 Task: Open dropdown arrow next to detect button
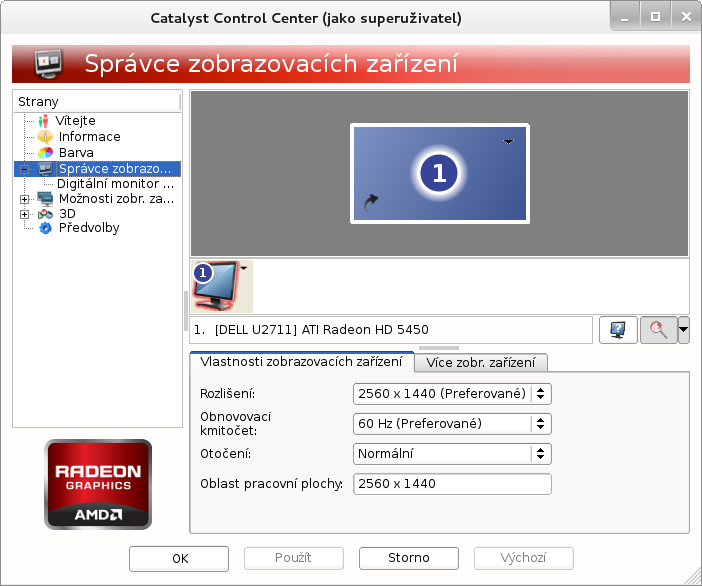tap(683, 330)
